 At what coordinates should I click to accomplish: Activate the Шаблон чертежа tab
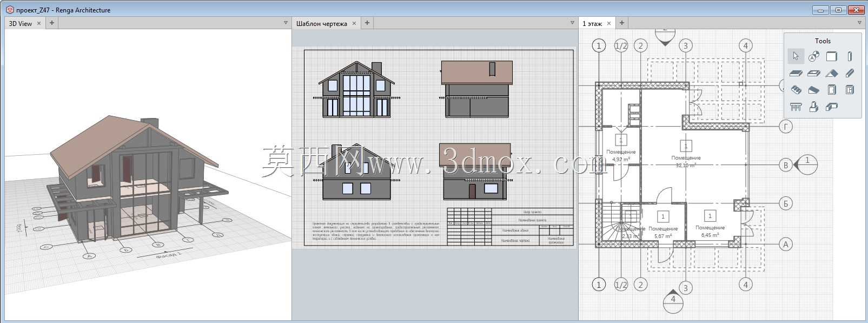coord(322,23)
